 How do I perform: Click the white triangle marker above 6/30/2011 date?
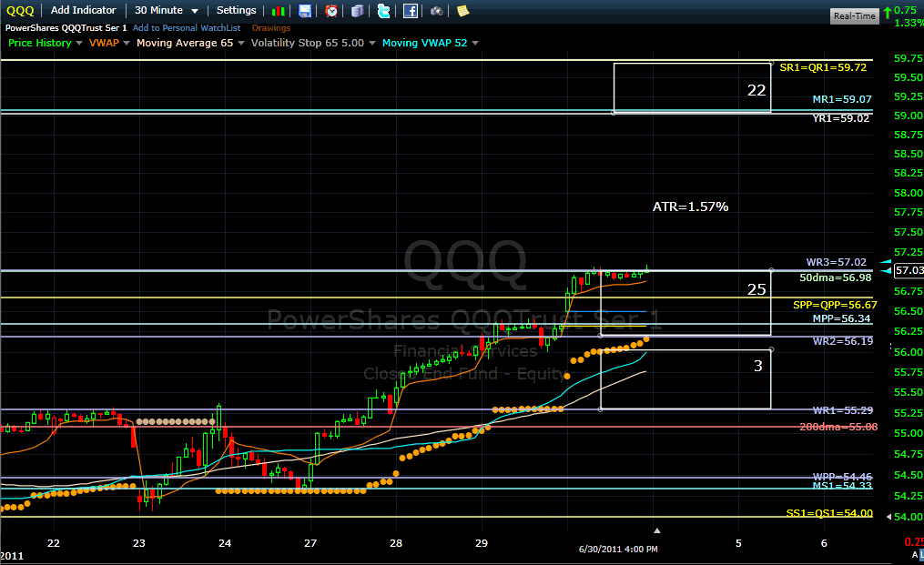tap(657, 530)
